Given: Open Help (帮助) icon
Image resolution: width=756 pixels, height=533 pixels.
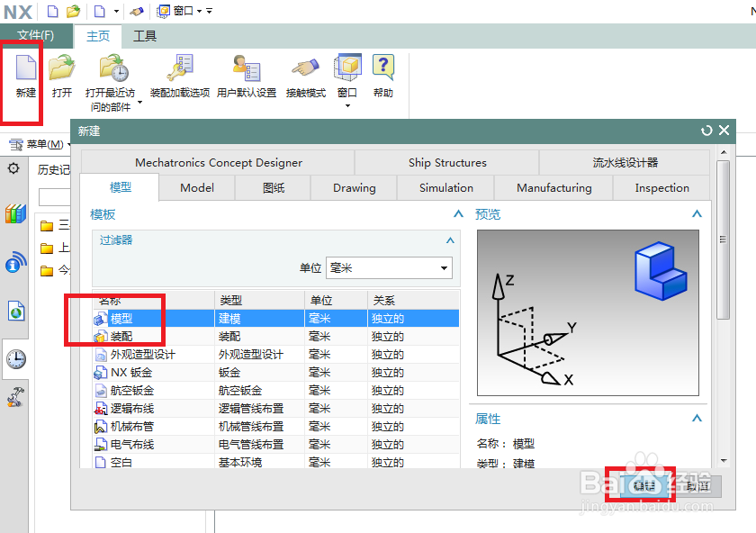Looking at the screenshot, I should click(383, 68).
